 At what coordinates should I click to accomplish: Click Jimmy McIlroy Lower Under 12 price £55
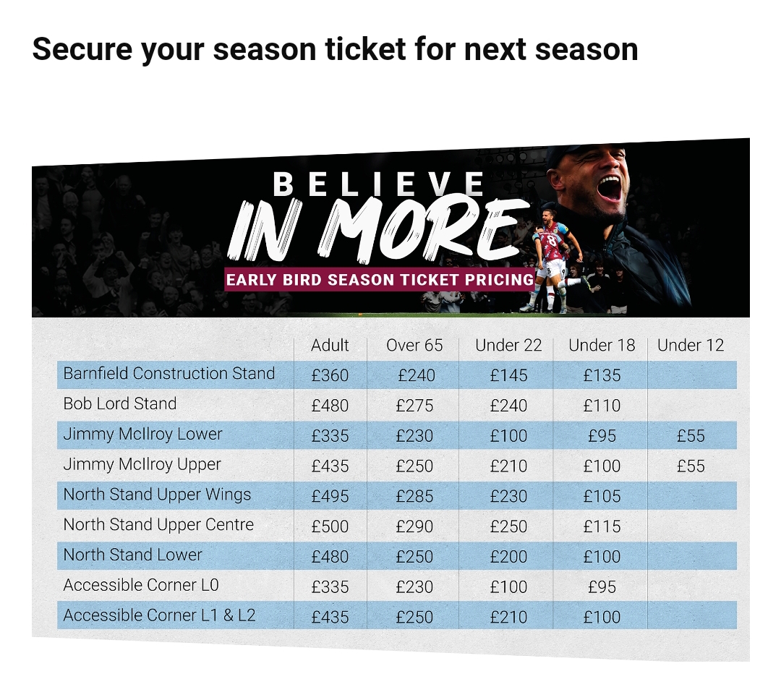click(x=691, y=436)
